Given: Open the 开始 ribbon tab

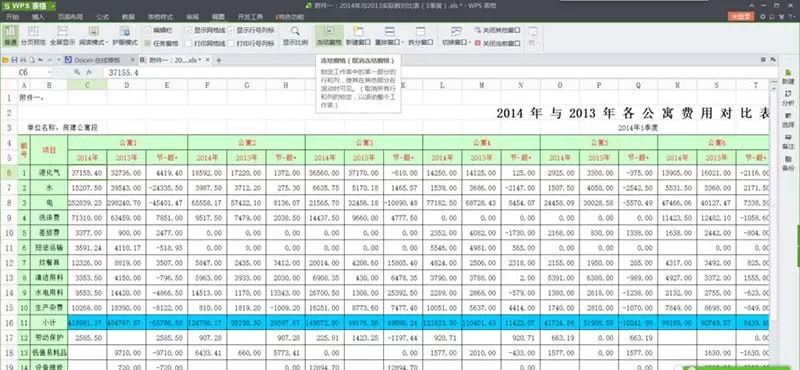Looking at the screenshot, I should 13,17.
